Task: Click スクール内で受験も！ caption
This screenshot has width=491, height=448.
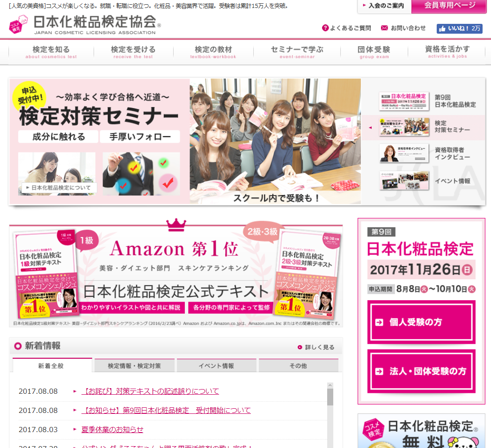Action: tap(276, 198)
